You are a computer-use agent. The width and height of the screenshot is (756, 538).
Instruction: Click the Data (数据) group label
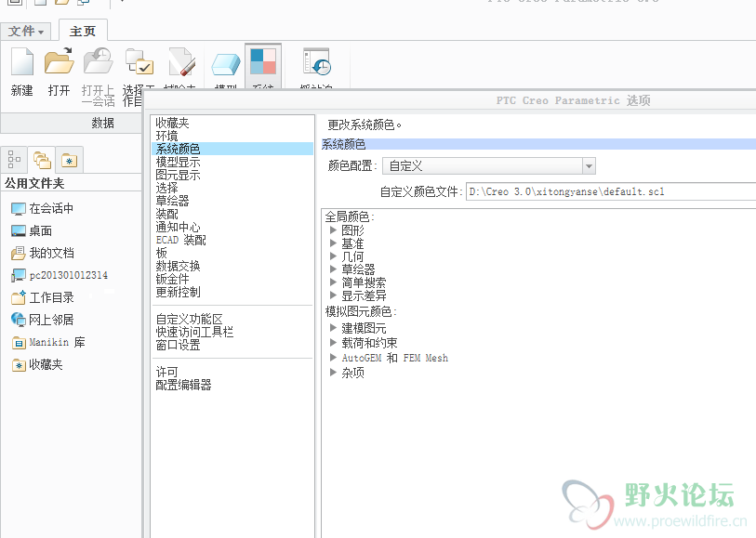point(102,124)
